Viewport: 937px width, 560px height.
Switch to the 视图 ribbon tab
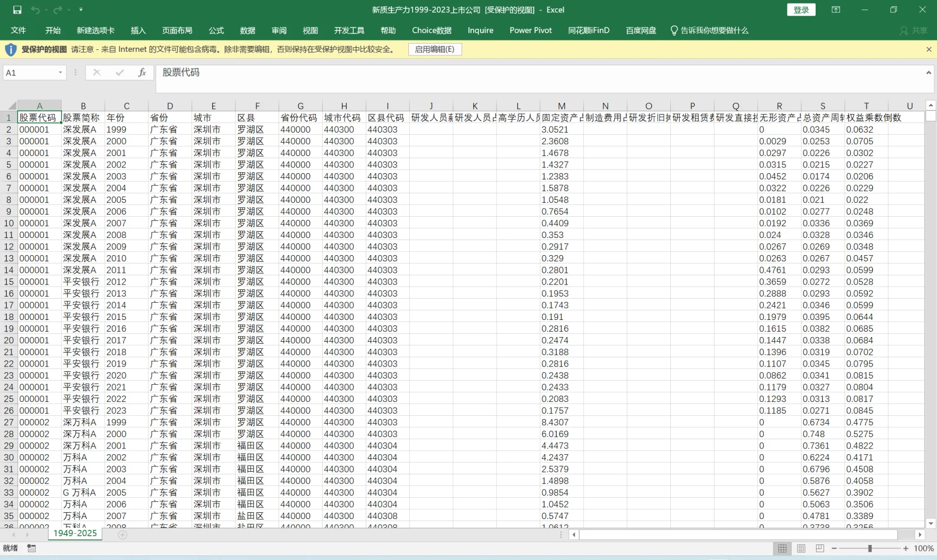(310, 30)
